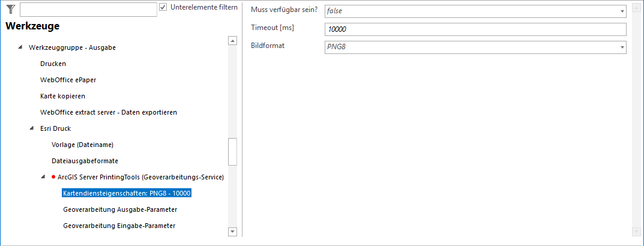Viewport: 644px width, 246px height.
Task: Collapse the Esri Druck node
Action: click(x=32, y=128)
